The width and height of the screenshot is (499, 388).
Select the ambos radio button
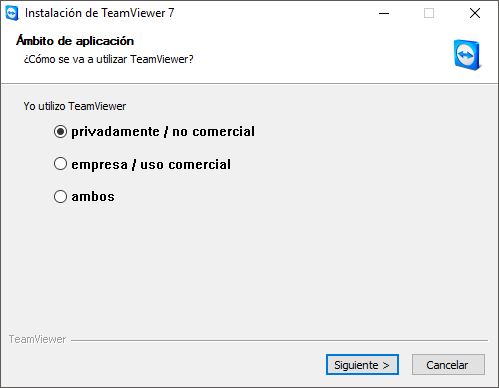(60, 196)
